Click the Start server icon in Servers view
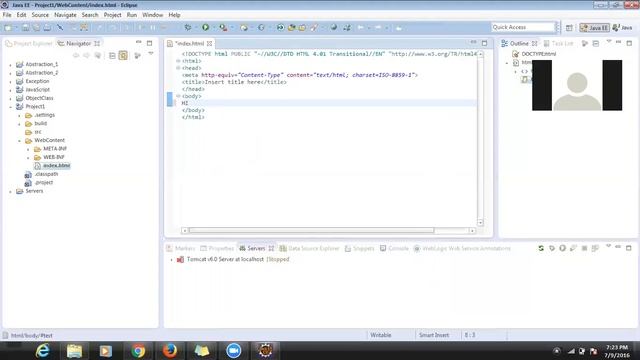 coord(562,248)
